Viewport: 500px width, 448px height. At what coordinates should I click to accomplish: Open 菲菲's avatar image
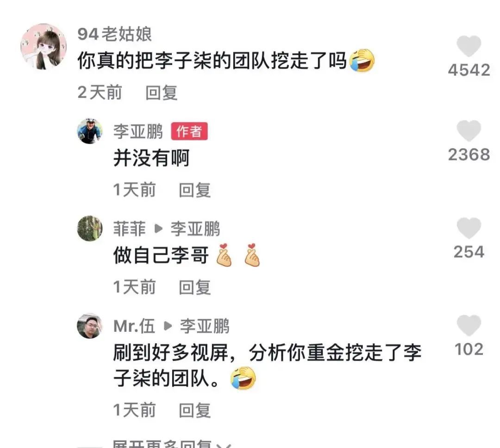click(x=90, y=228)
